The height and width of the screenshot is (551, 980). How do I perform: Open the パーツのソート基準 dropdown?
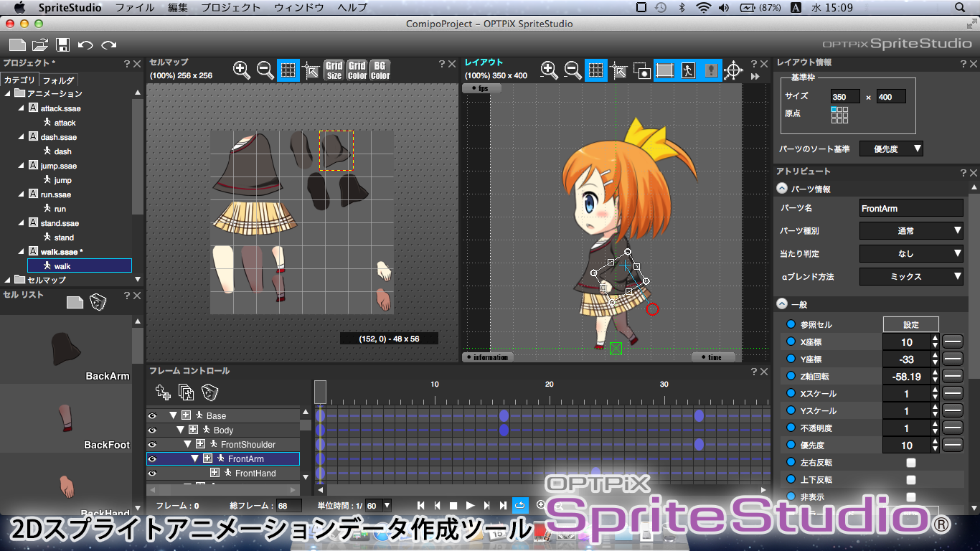point(891,149)
